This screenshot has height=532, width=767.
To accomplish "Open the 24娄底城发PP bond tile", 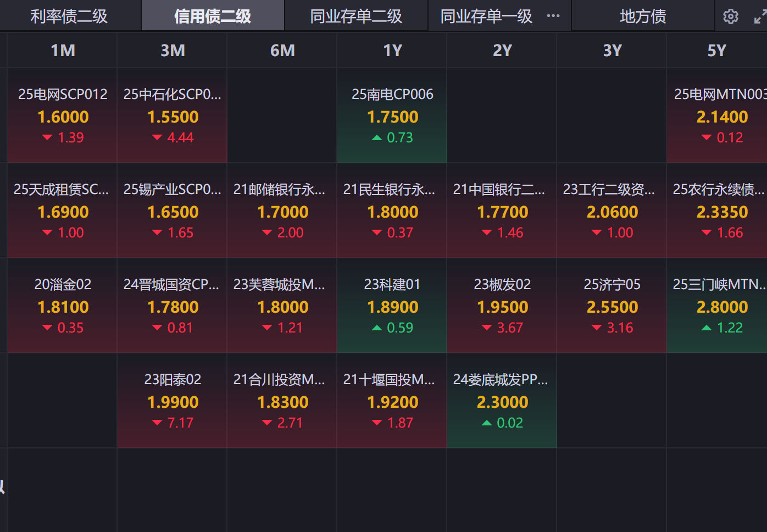I will pos(502,401).
